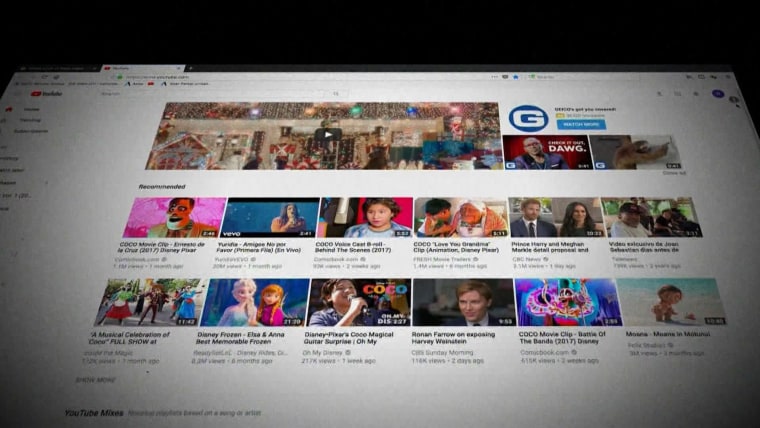Open the Home section in the sidebar
This screenshot has height=428, width=760.
click(x=31, y=109)
